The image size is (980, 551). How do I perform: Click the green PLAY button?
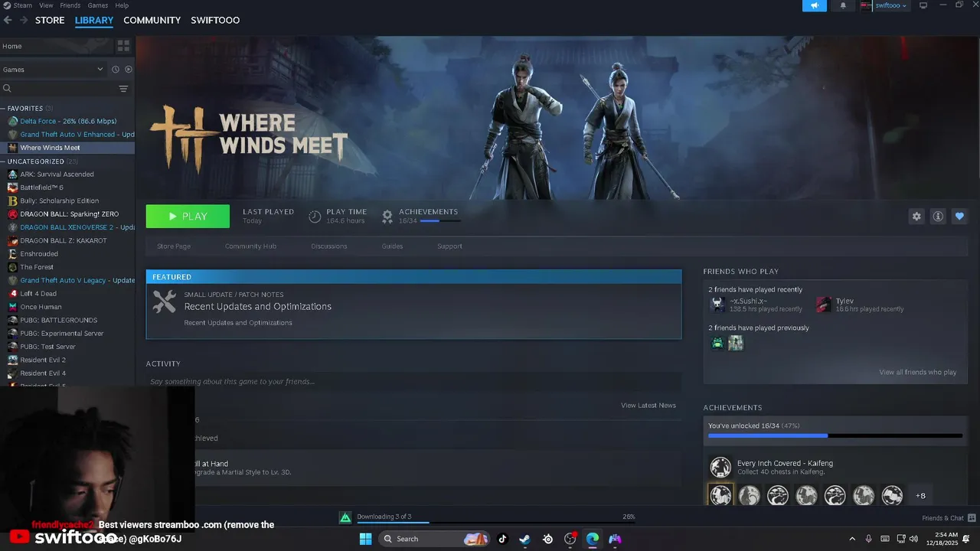click(188, 216)
